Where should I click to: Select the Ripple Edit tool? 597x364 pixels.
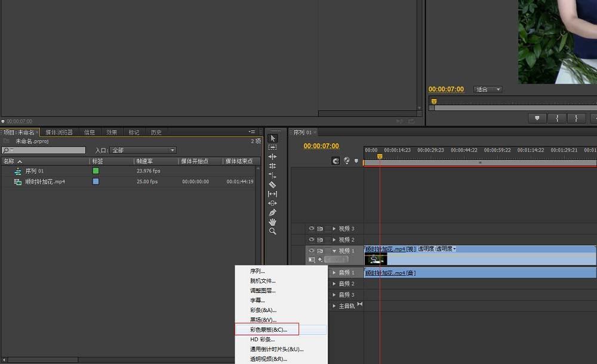pos(272,156)
